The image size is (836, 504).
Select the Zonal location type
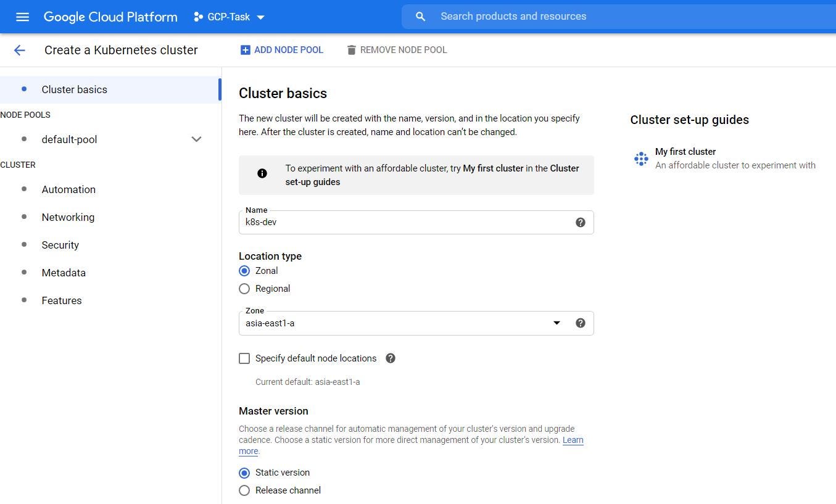[x=244, y=271]
